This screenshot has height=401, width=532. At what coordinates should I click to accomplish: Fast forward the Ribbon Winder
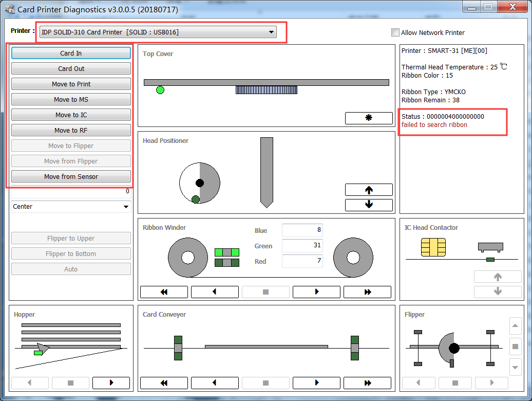pyautogui.click(x=367, y=292)
